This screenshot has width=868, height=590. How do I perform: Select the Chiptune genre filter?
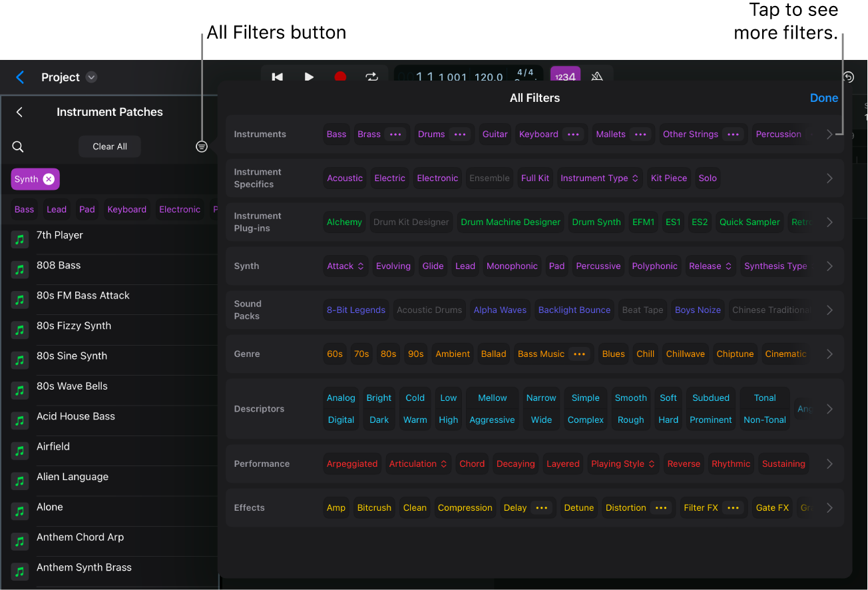pos(735,354)
